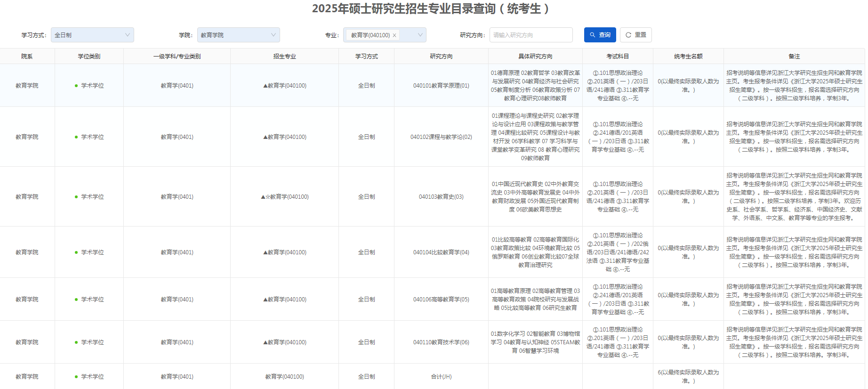Click the 院系 column header

27,57
